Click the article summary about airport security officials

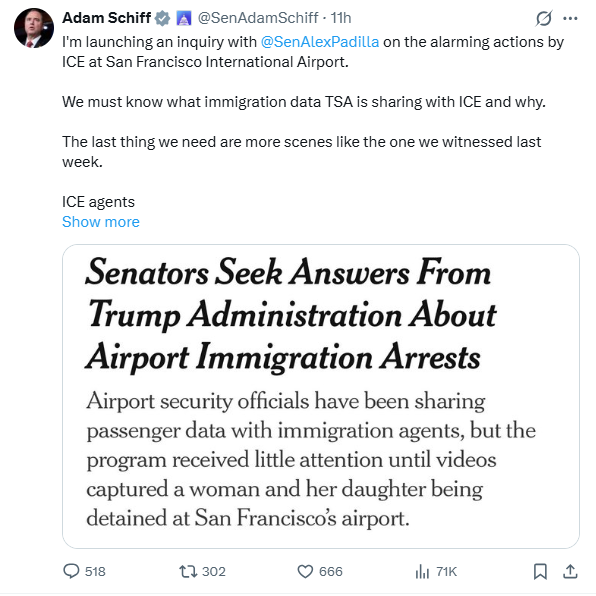[311, 459]
